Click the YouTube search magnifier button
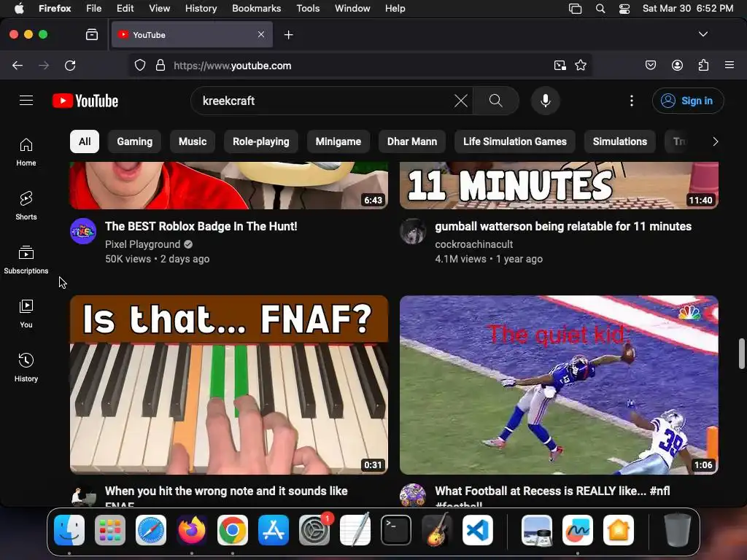The image size is (747, 560). point(495,101)
